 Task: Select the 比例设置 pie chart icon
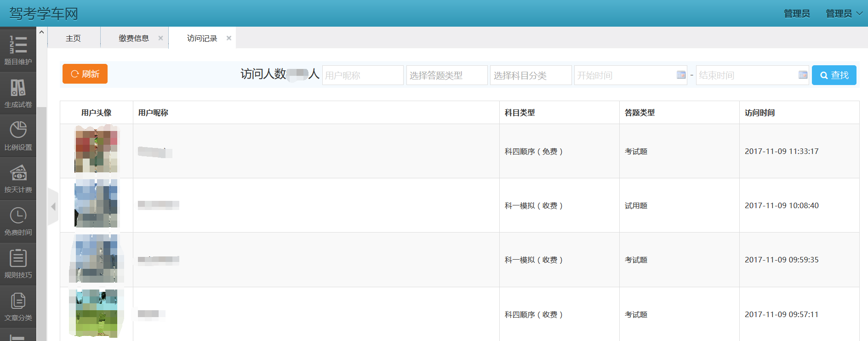click(x=18, y=130)
